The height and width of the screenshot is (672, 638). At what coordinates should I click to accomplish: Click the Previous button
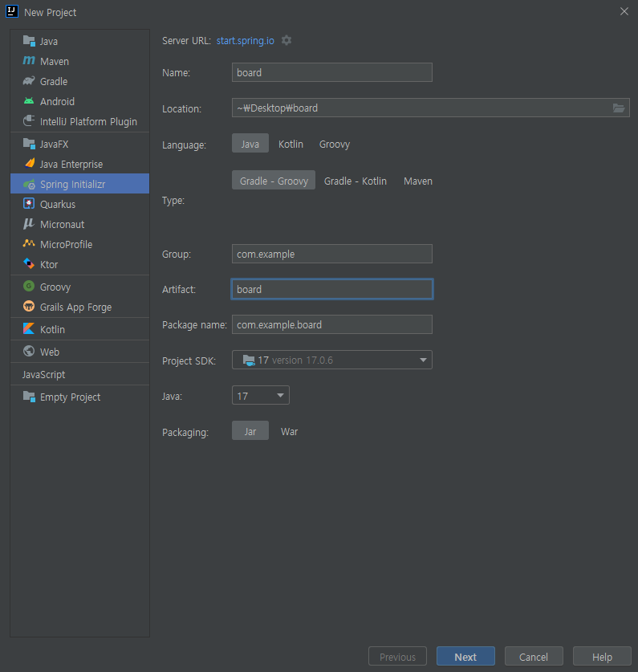coord(397,657)
